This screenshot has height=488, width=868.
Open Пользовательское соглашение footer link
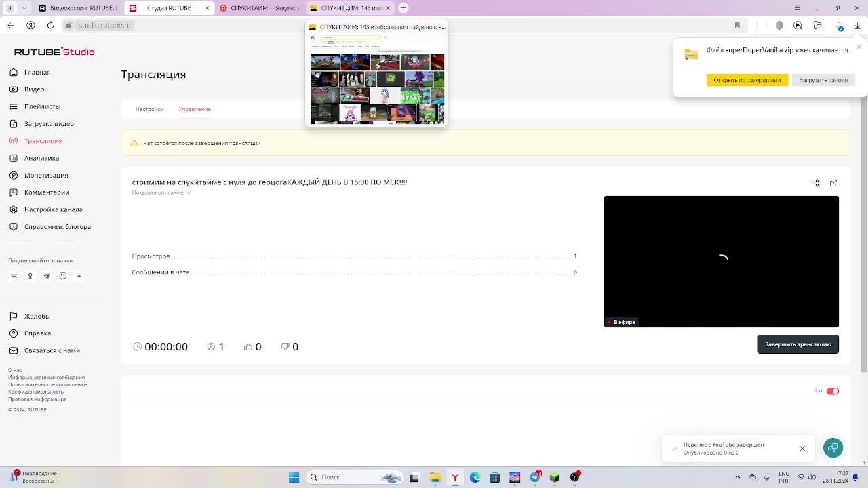47,384
